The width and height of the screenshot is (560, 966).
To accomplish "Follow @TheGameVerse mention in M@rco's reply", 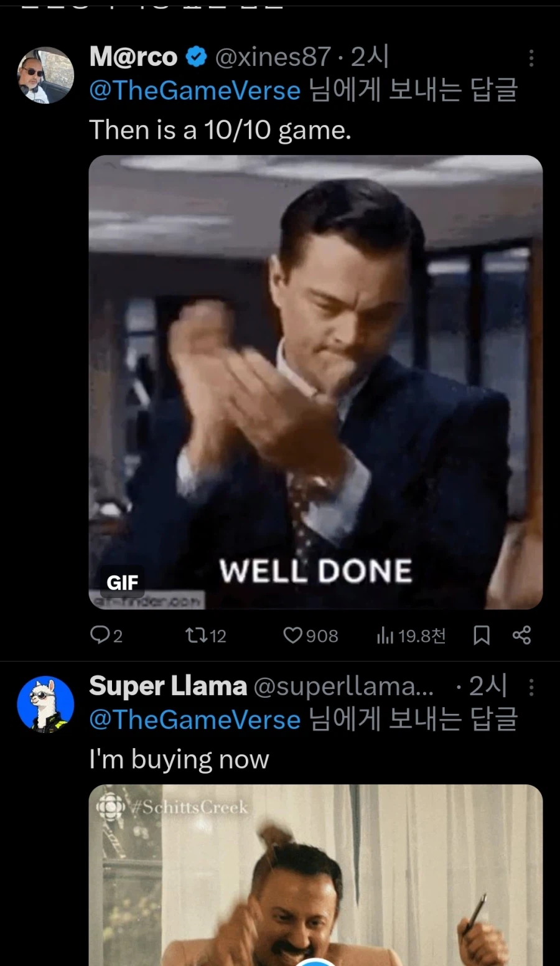I will click(195, 91).
